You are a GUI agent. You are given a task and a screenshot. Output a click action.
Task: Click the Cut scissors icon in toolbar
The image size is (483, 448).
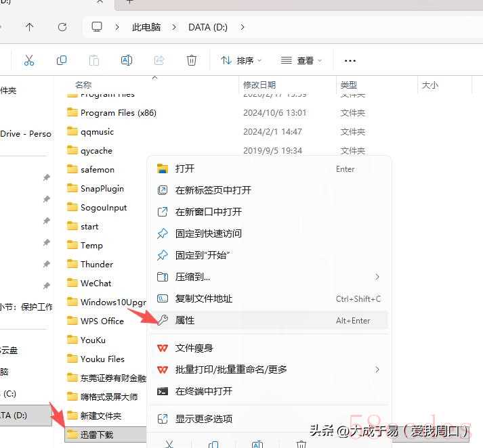click(x=28, y=60)
